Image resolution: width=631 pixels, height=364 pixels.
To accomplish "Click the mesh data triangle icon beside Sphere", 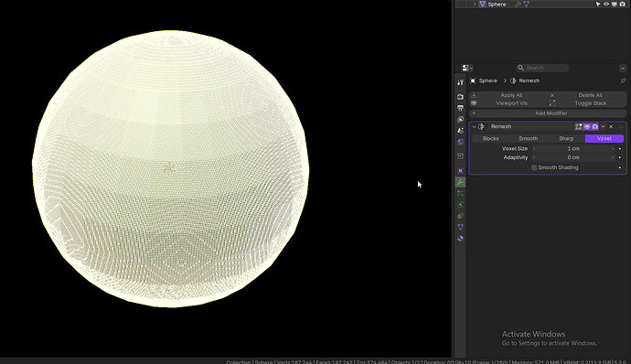I will 527,4.
